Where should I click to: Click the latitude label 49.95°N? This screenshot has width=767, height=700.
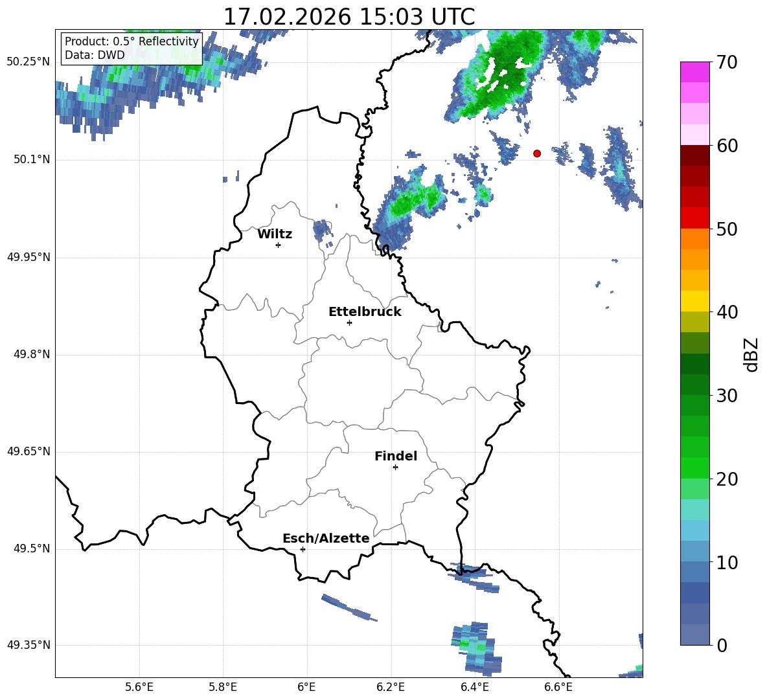(29, 257)
